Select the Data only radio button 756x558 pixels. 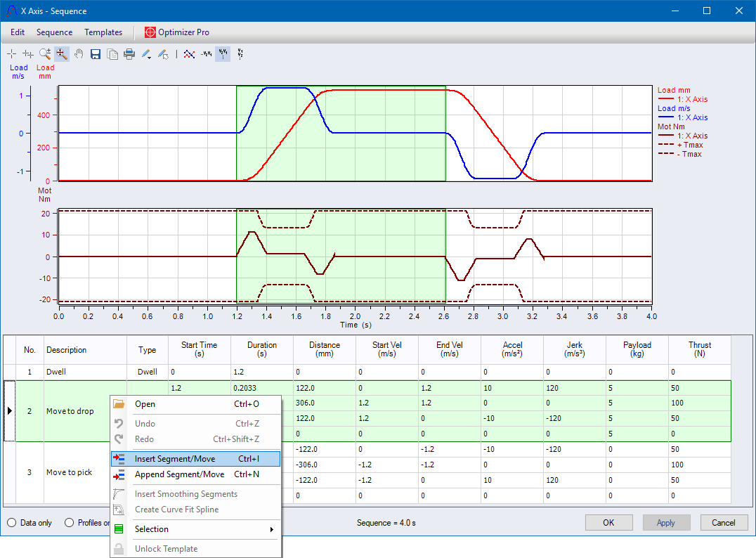coord(12,523)
